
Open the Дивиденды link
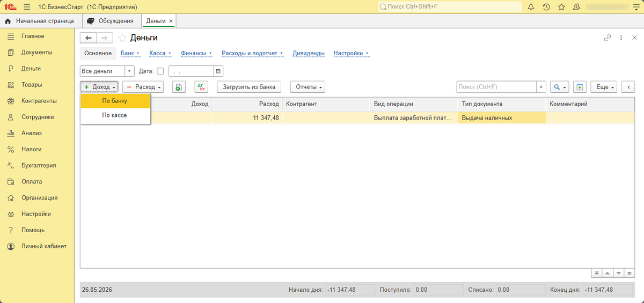point(309,53)
